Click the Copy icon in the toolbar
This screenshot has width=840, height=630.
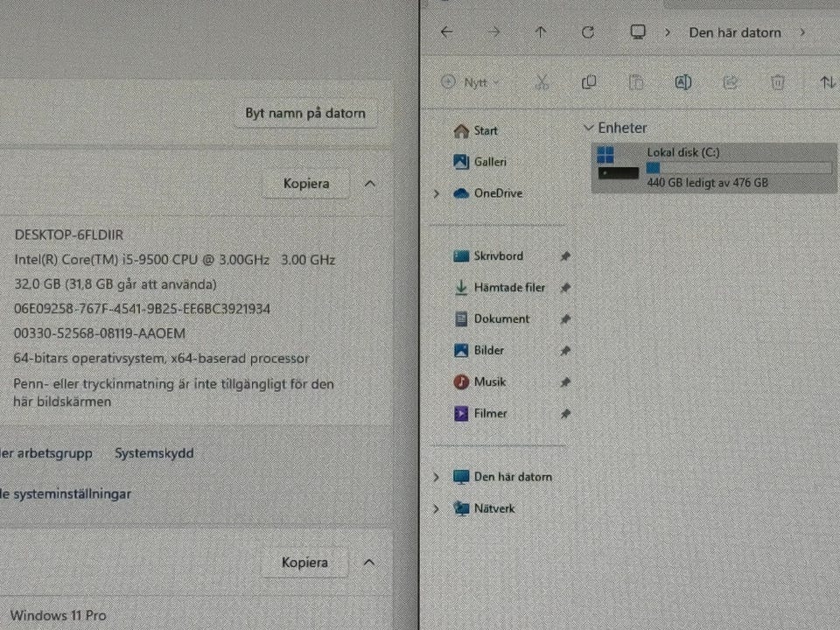point(589,82)
